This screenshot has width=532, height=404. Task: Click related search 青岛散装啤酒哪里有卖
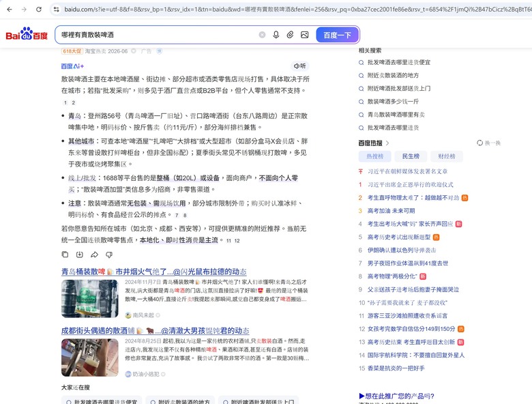coord(396,115)
